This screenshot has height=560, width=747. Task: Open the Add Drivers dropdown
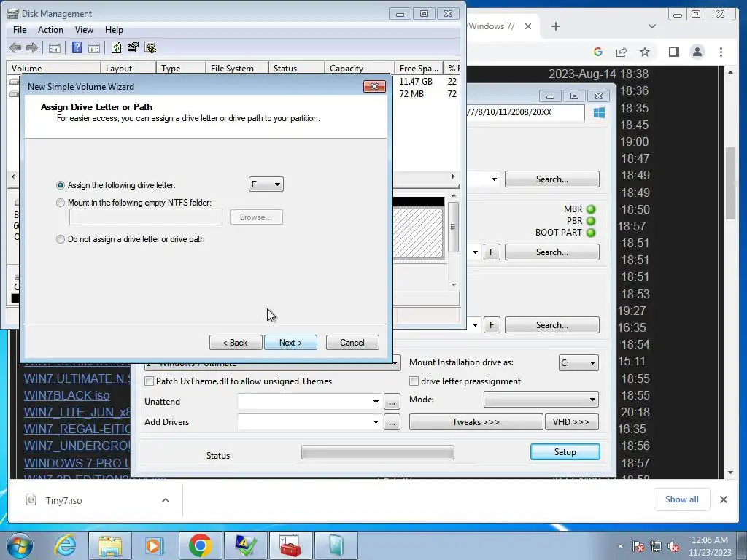point(376,422)
